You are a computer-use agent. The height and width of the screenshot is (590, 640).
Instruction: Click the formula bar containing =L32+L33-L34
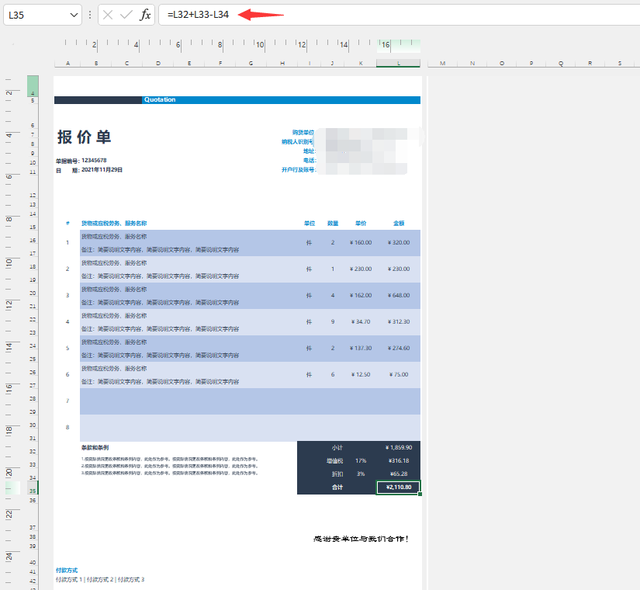400,15
